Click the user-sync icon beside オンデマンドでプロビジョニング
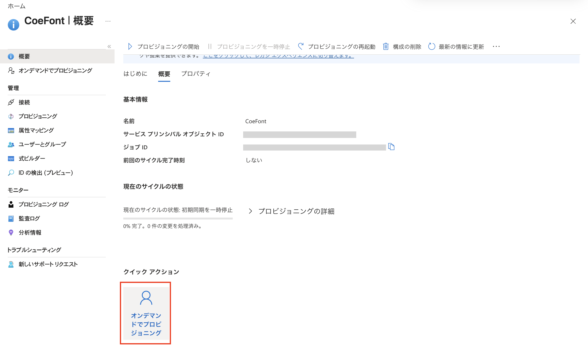The width and height of the screenshot is (588, 364). coord(11,70)
